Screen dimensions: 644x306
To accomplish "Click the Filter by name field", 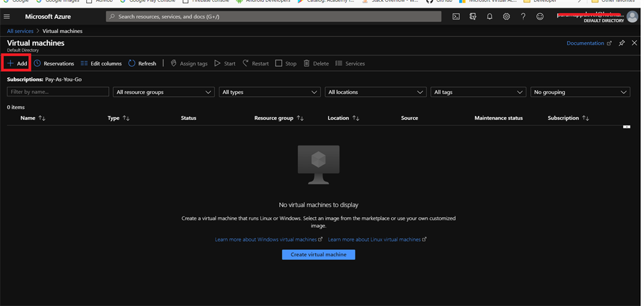I will pyautogui.click(x=58, y=92).
